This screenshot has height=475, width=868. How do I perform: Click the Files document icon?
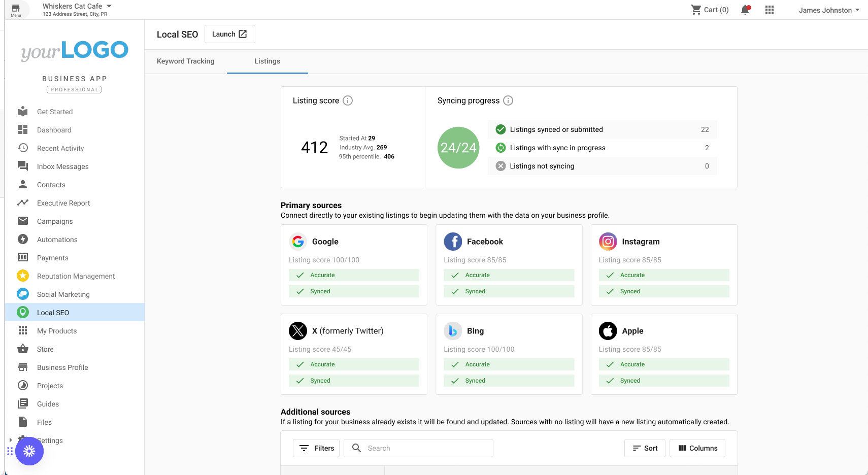click(x=23, y=422)
